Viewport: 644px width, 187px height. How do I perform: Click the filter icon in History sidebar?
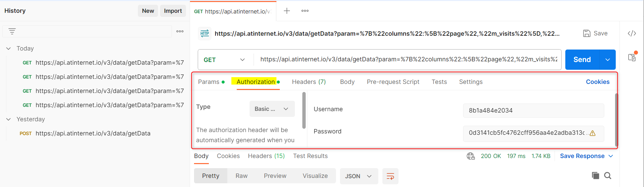click(x=12, y=31)
